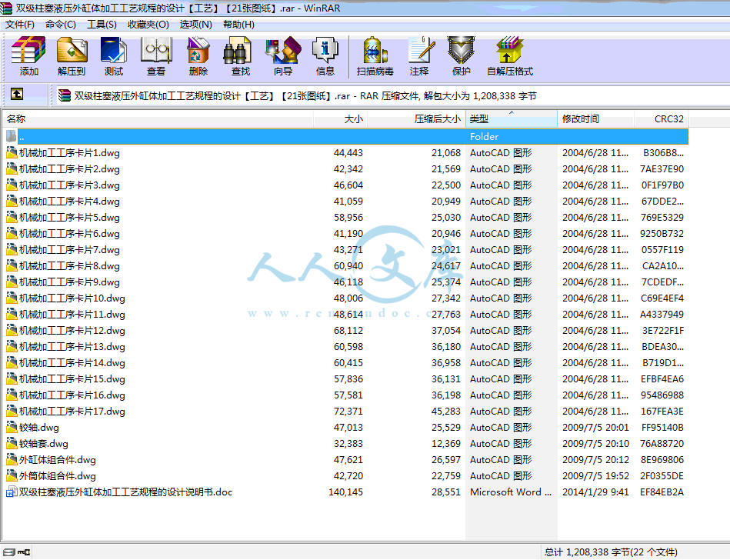The width and height of the screenshot is (730, 560).
Task: Select file 机械加工工序卡片7.dwg
Action: pyautogui.click(x=69, y=250)
